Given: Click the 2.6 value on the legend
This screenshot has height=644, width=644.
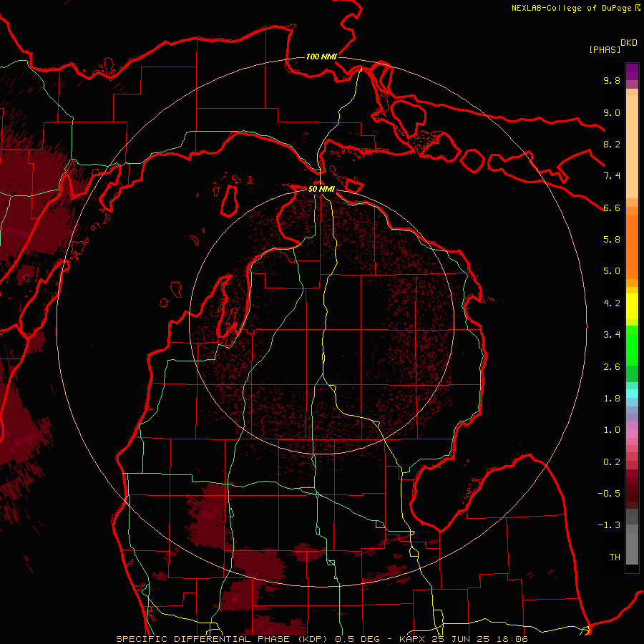Looking at the screenshot, I should point(612,367).
